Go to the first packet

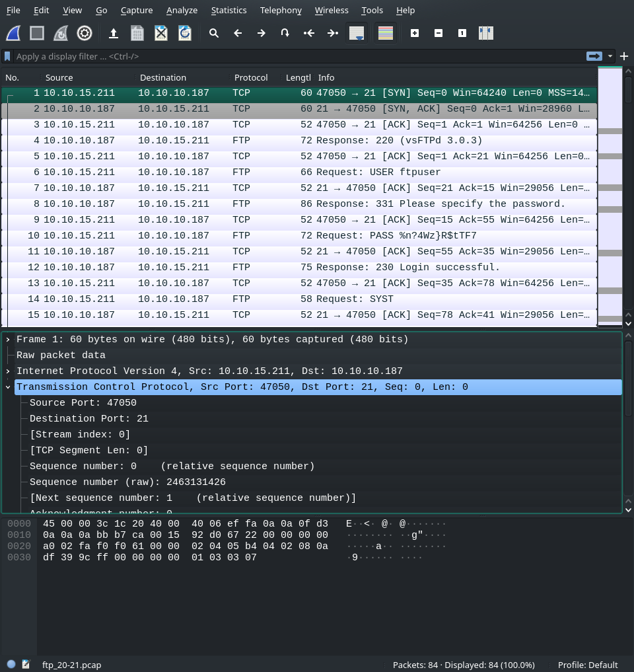pos(308,33)
